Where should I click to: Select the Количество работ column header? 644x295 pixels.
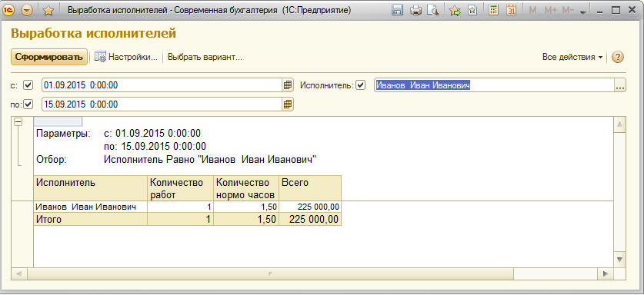181,188
